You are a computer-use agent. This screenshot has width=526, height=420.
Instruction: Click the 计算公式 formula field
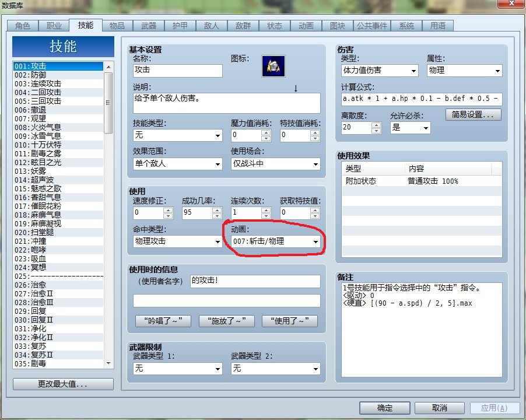click(x=422, y=99)
